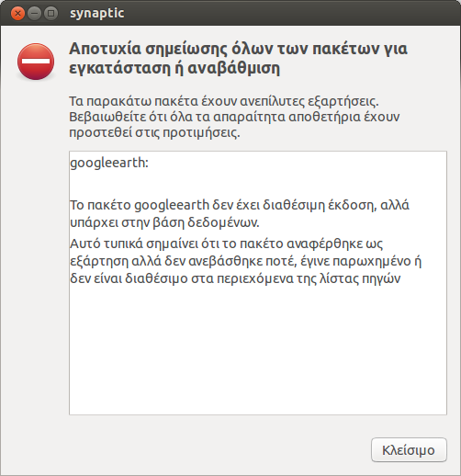Click the Κλείσιμο button
The width and height of the screenshot is (461, 476).
(x=409, y=450)
